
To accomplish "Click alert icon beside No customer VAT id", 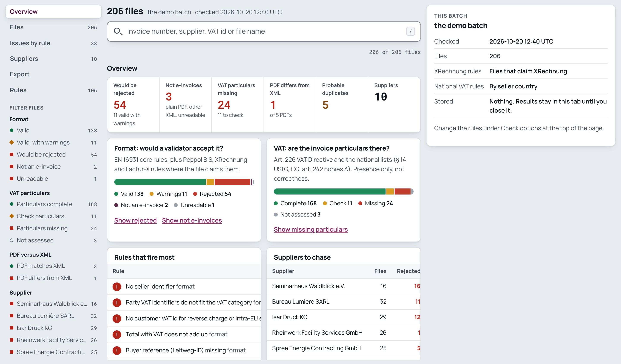I will (117, 318).
